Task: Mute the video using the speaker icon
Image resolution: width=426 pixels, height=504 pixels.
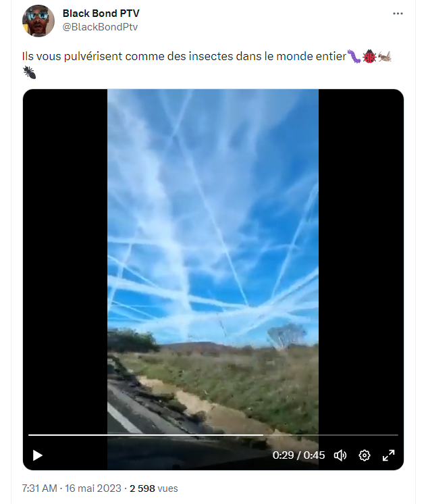Action: point(340,455)
